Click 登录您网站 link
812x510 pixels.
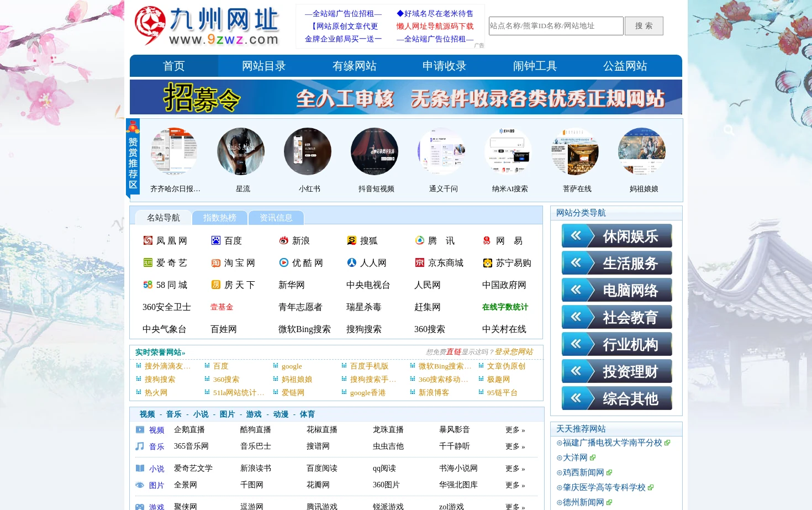click(x=514, y=352)
